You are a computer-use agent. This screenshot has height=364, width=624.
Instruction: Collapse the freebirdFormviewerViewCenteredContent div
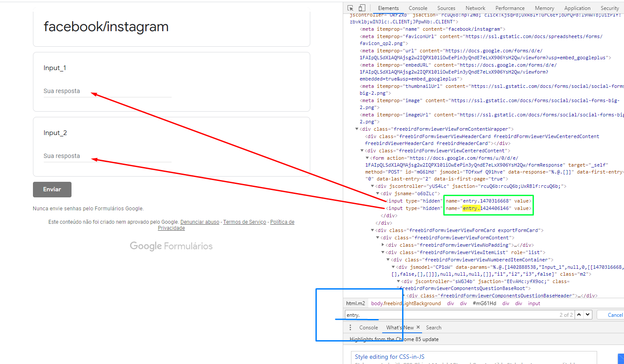pyautogui.click(x=362, y=151)
